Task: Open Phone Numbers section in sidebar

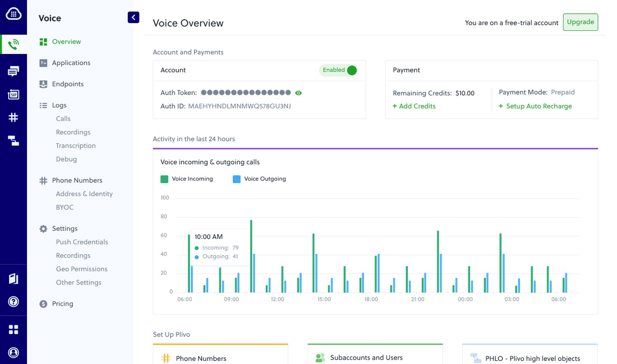Action: click(77, 180)
